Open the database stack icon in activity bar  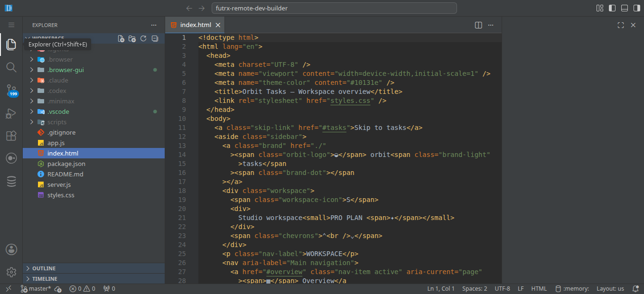(11, 181)
